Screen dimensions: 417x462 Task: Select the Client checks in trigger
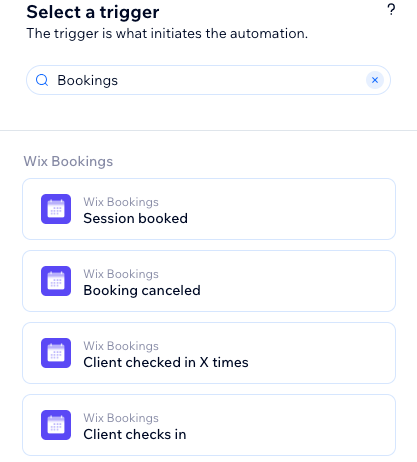click(209, 425)
